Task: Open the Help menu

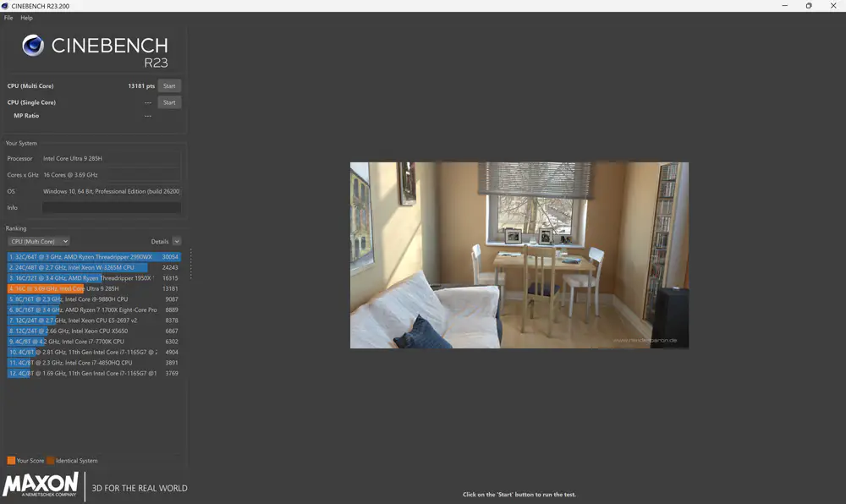Action: click(x=27, y=18)
